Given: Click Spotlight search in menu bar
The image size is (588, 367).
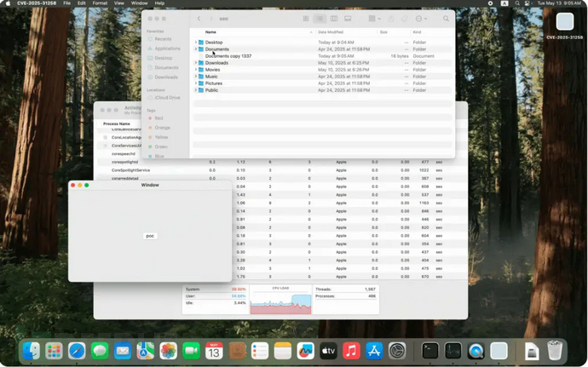Looking at the screenshot, I should point(517,3).
